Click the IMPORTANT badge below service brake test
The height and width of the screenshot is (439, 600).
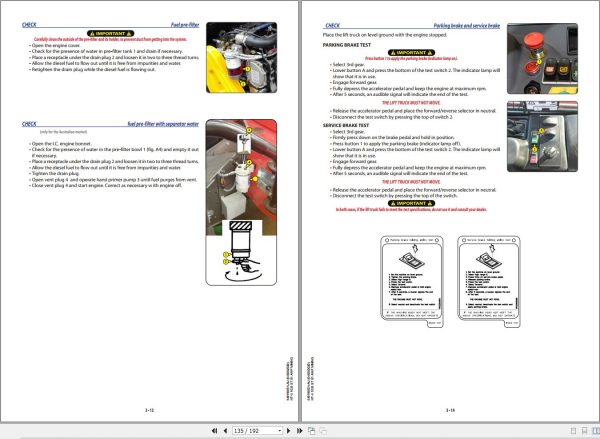[x=411, y=203]
